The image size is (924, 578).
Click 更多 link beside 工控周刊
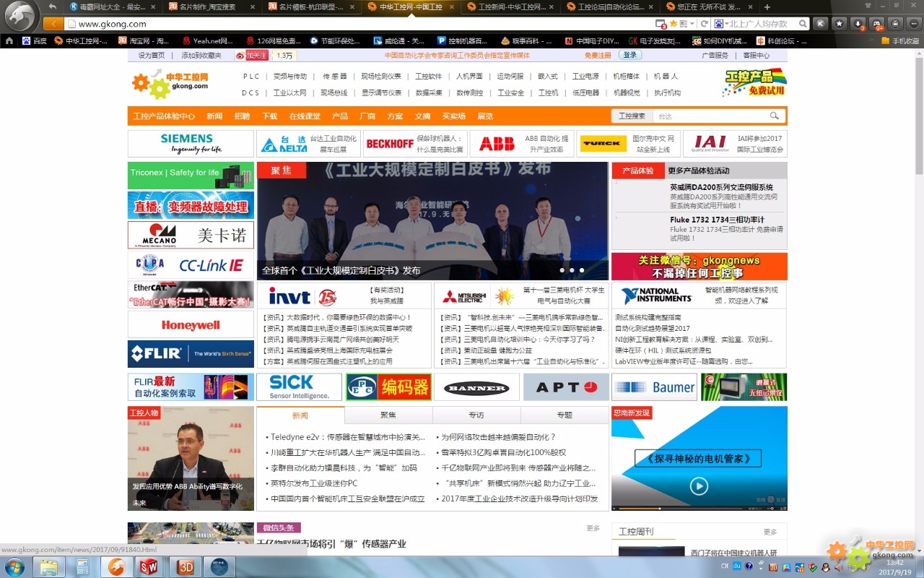pyautogui.click(x=770, y=532)
